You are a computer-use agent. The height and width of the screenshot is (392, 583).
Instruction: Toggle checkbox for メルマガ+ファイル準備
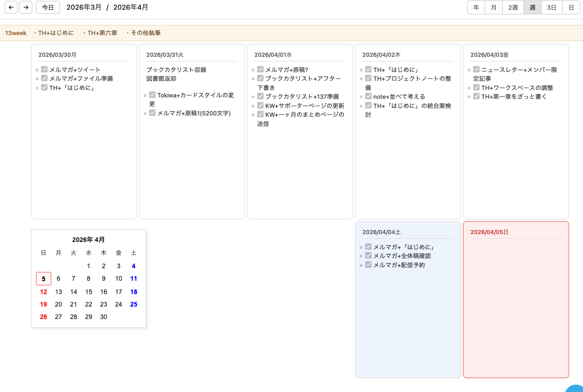click(x=44, y=78)
